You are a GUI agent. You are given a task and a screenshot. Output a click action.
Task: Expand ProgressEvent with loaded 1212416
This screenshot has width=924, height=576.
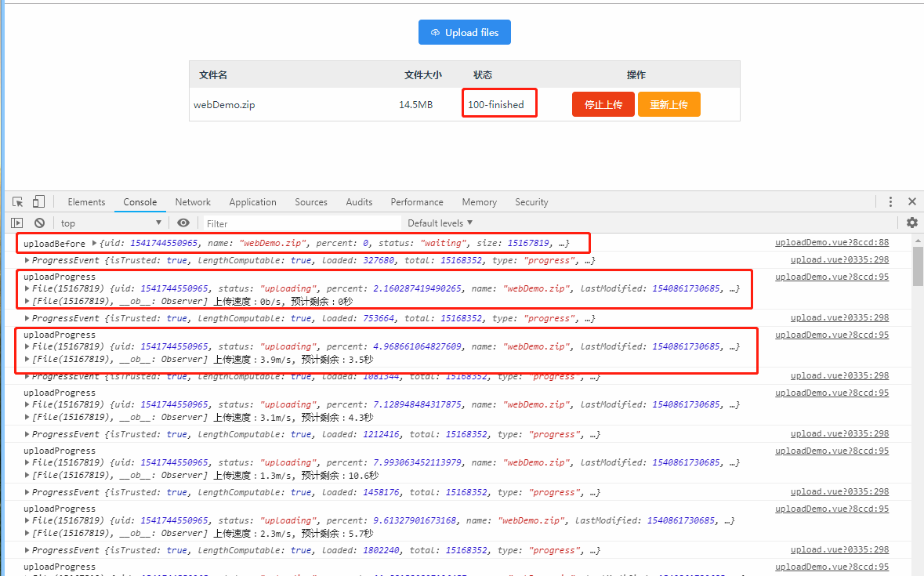[27, 434]
